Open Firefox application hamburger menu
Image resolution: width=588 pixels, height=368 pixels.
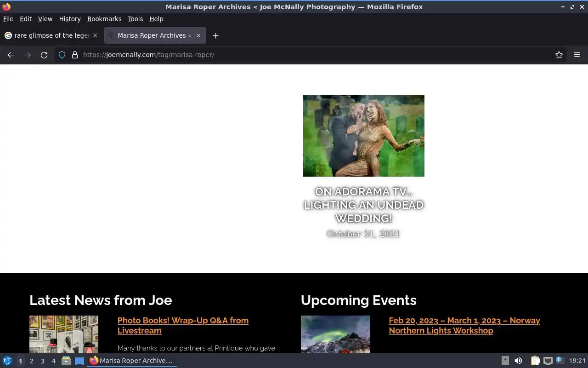(577, 55)
